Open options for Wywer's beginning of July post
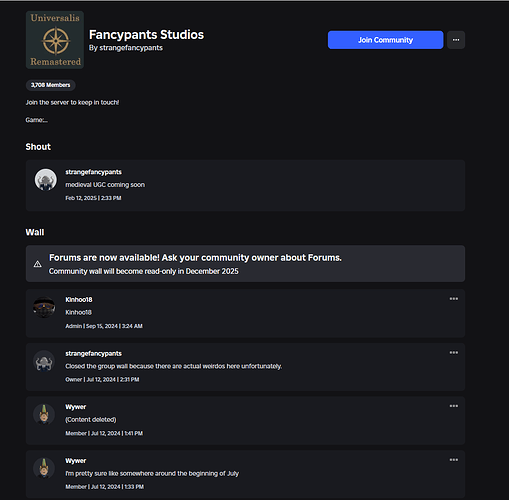This screenshot has width=509, height=500. tap(453, 460)
